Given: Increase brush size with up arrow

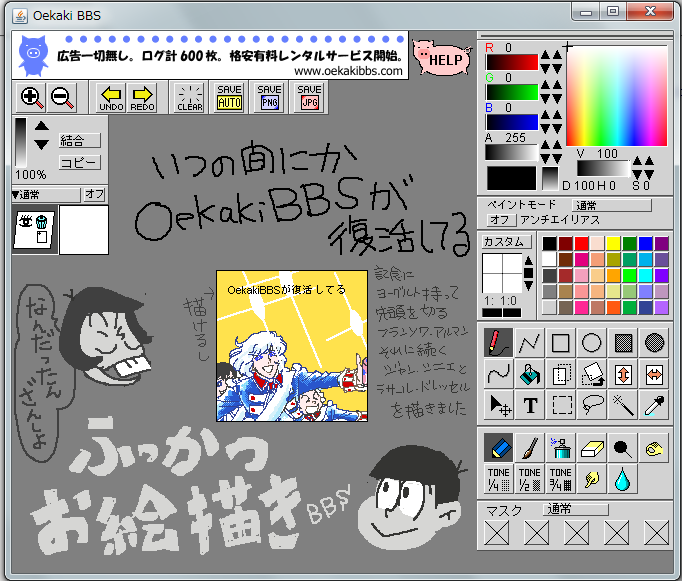Looking at the screenshot, I should coord(528,261).
